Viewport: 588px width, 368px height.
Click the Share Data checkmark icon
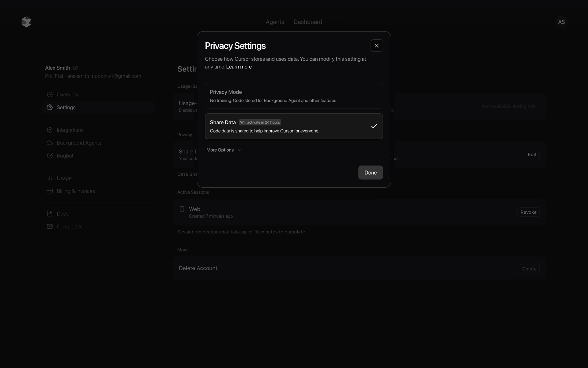coord(374,126)
